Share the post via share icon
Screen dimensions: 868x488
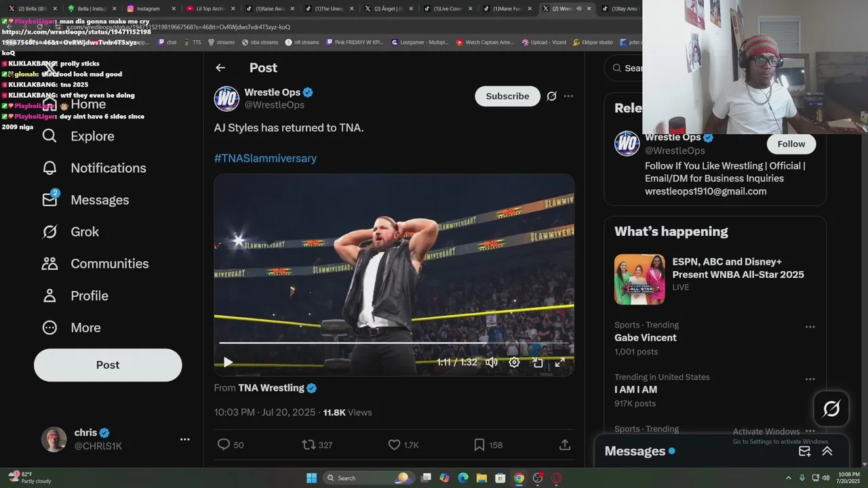point(564,445)
